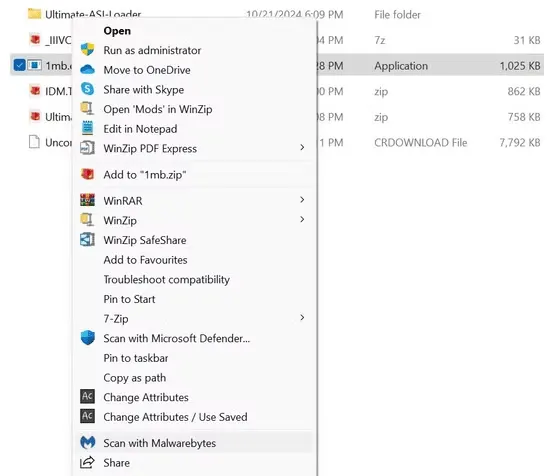The height and width of the screenshot is (476, 551).
Task: Click the Malwarebytes logo icon
Action: [x=87, y=443]
